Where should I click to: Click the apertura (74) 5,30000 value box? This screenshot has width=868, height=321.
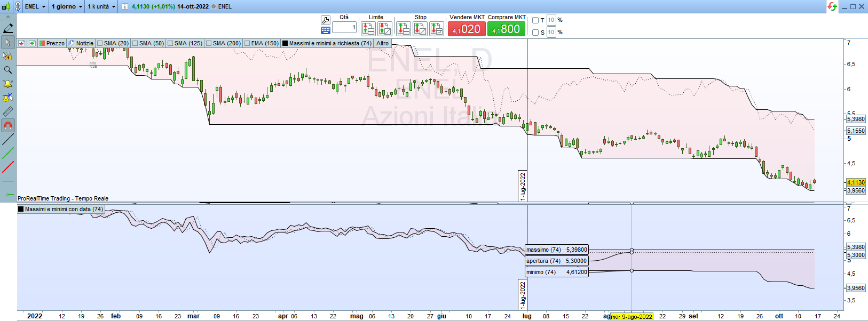[557, 261]
